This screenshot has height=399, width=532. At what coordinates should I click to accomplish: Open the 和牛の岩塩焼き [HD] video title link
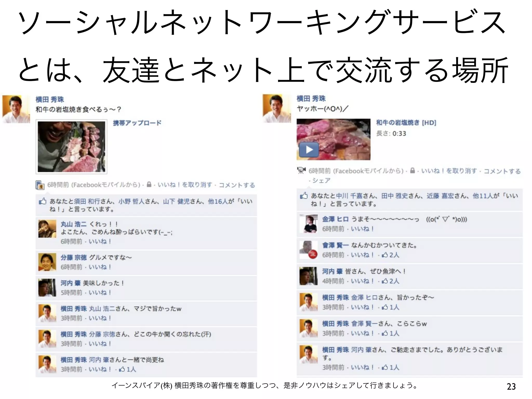[x=406, y=123]
